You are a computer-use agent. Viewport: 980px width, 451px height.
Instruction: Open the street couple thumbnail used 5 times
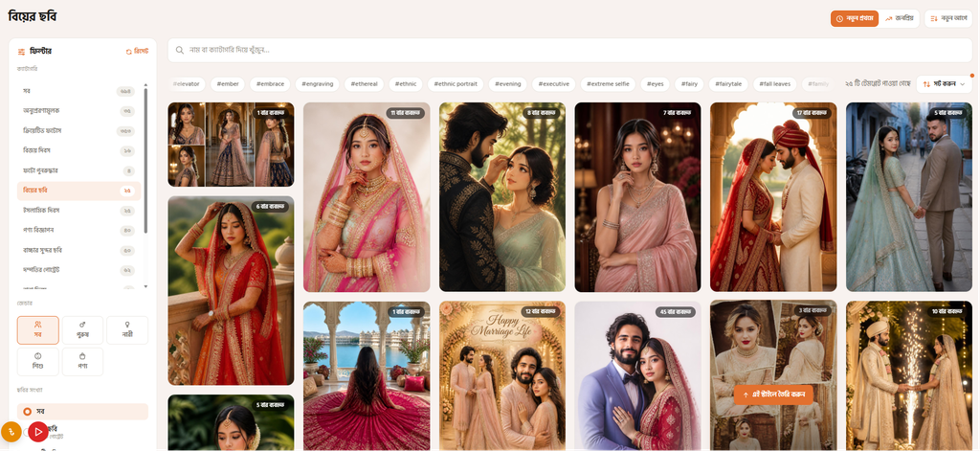(909, 197)
